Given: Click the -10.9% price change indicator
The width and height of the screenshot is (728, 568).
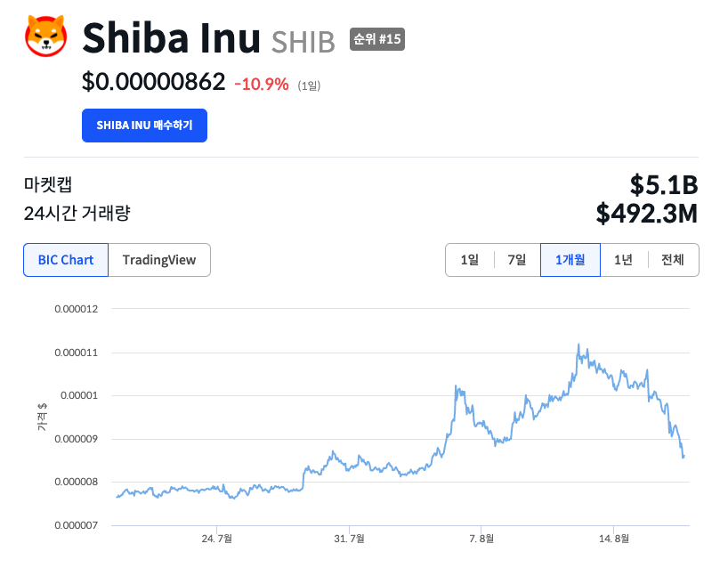Looking at the screenshot, I should (x=262, y=84).
